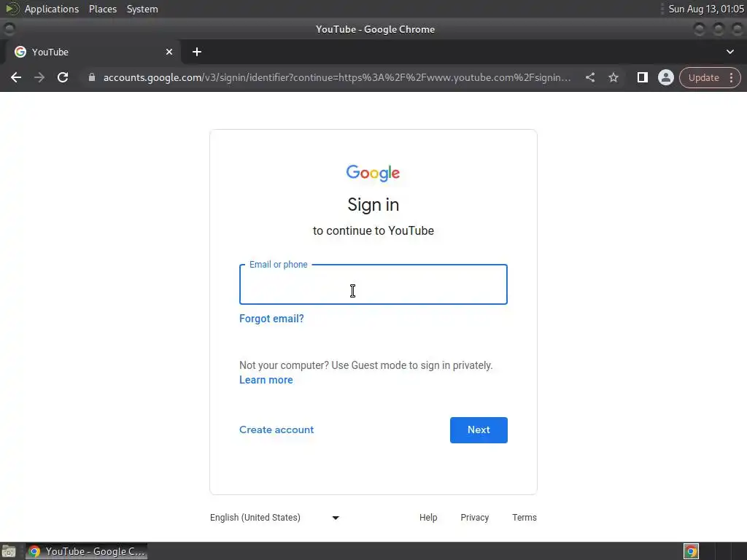747x560 pixels.
Task: Click the blue Next button
Action: pyautogui.click(x=479, y=430)
